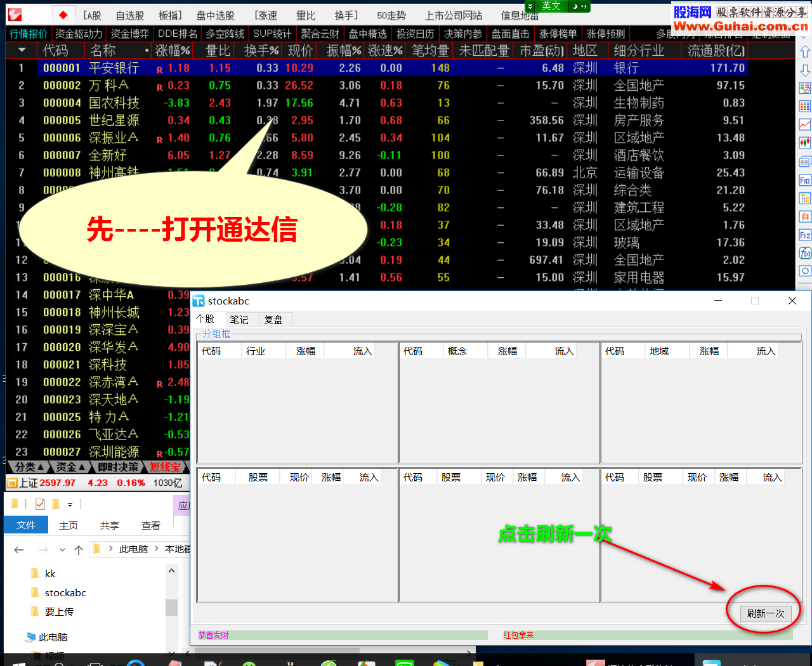Image resolution: width=812 pixels, height=666 pixels.
Task: Click the up arrow icon in right sidebar
Action: (805, 52)
